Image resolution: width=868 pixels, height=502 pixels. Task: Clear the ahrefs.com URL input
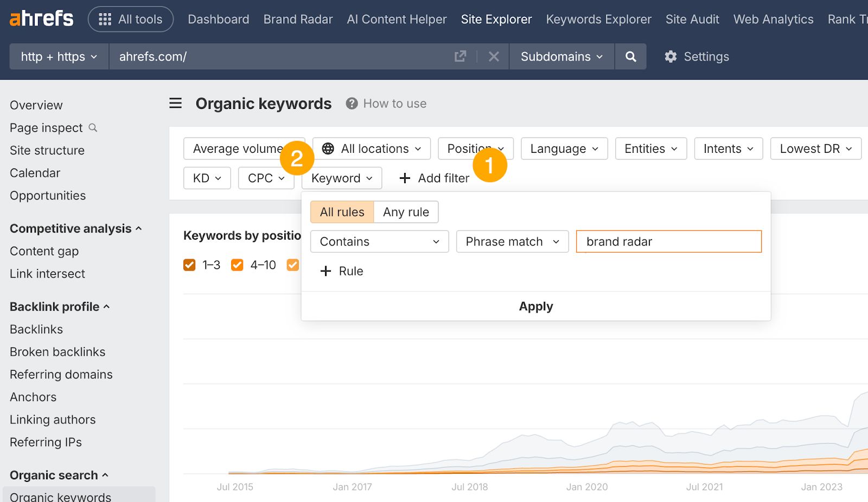tap(493, 56)
